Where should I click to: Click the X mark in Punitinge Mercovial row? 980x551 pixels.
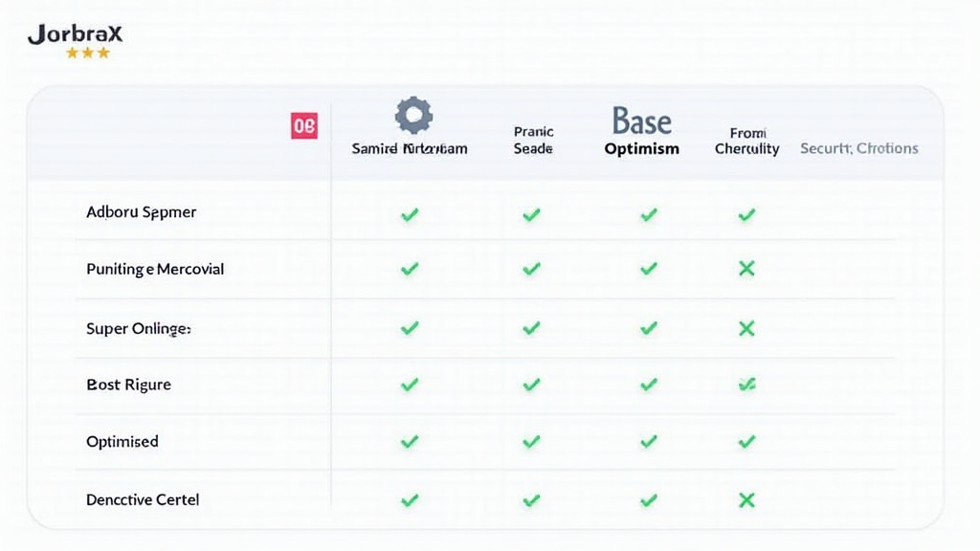(x=746, y=269)
